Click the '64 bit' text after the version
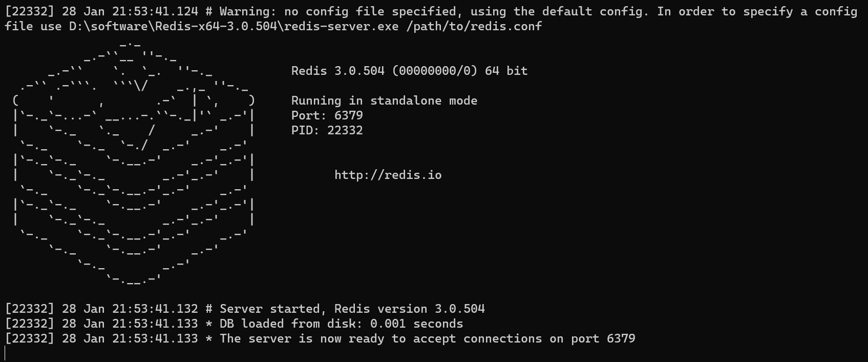 click(506, 71)
